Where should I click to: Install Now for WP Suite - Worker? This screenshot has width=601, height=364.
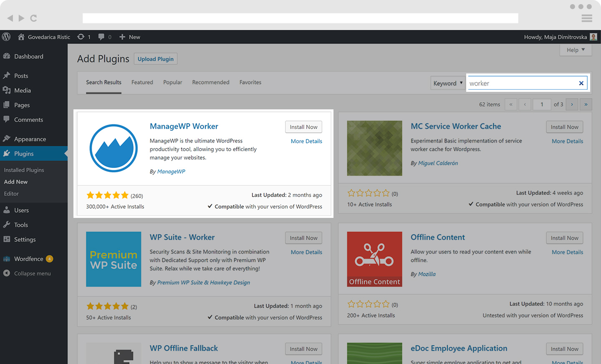(303, 238)
